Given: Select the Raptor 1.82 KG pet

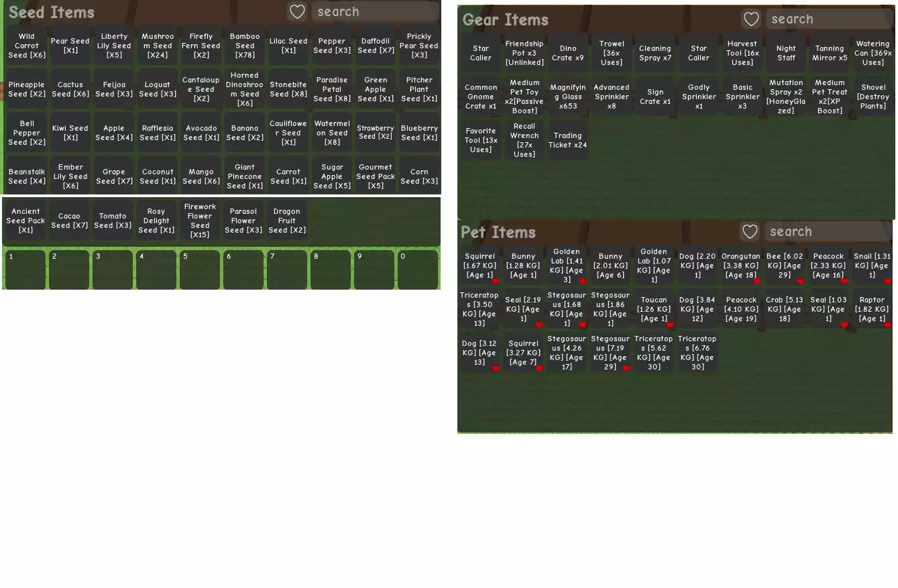Looking at the screenshot, I should (872, 309).
